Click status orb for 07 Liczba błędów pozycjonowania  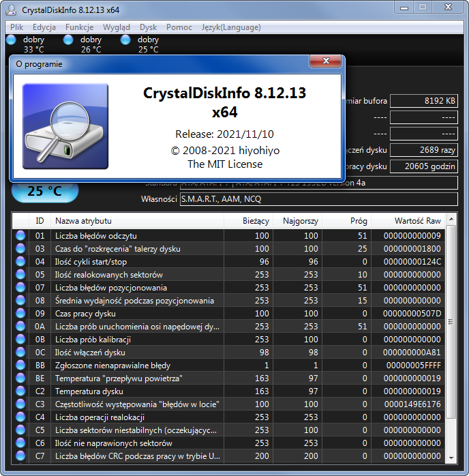(x=20, y=288)
